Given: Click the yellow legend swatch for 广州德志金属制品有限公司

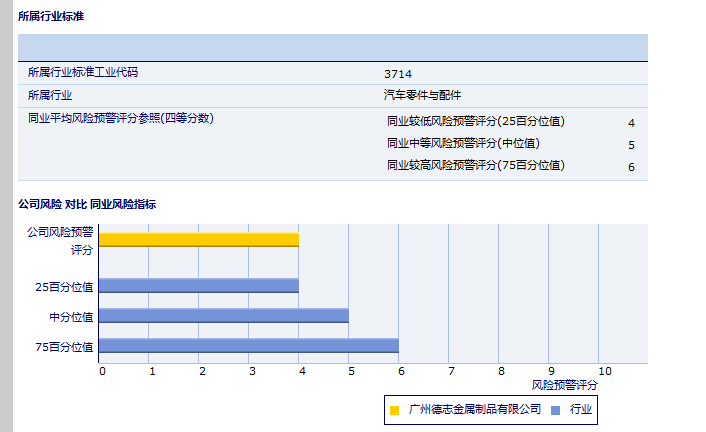Looking at the screenshot, I should pyautogui.click(x=395, y=410).
